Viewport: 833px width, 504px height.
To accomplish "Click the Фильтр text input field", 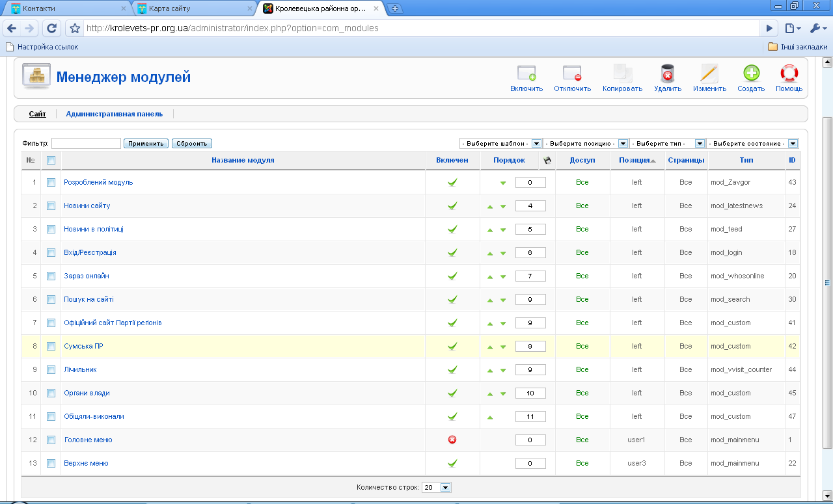I will click(86, 144).
